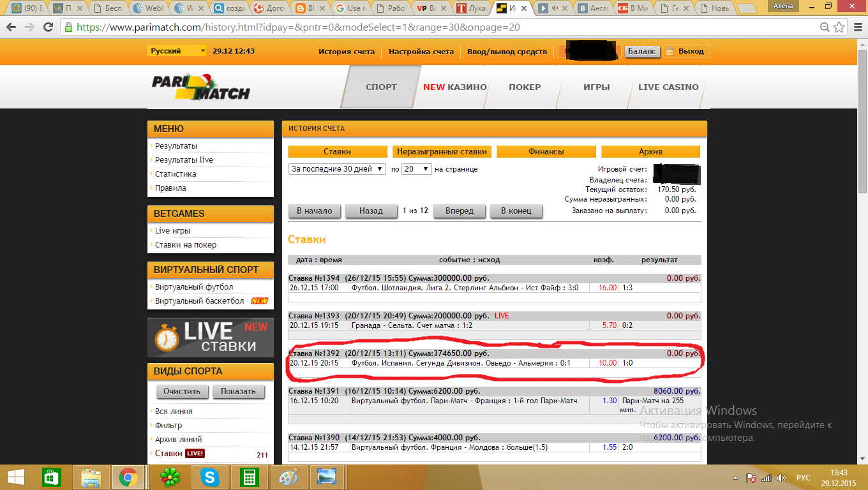The image size is (868, 490).
Task: Open Неразыгранные ставки tab
Action: pos(442,152)
